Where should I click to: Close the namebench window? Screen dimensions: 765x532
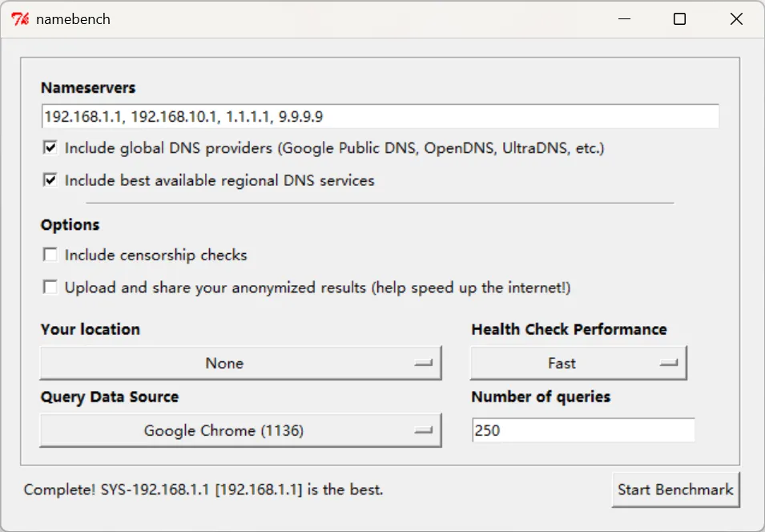click(x=736, y=19)
